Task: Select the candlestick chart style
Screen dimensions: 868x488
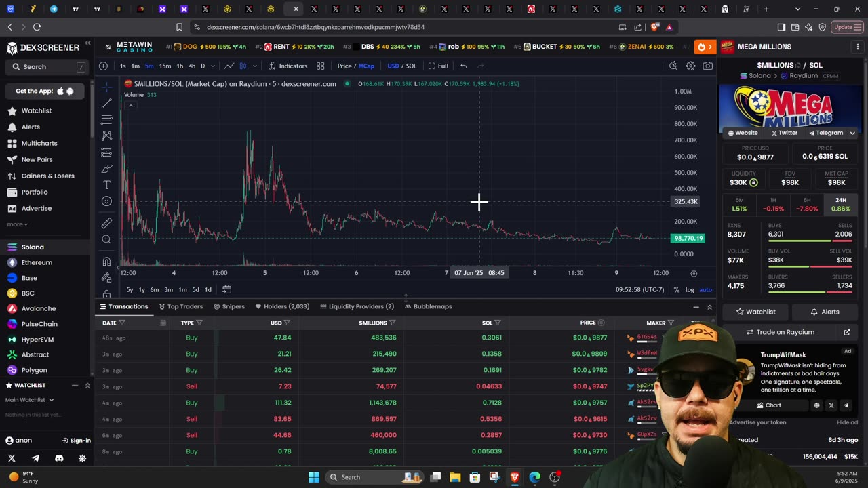Action: (x=243, y=66)
